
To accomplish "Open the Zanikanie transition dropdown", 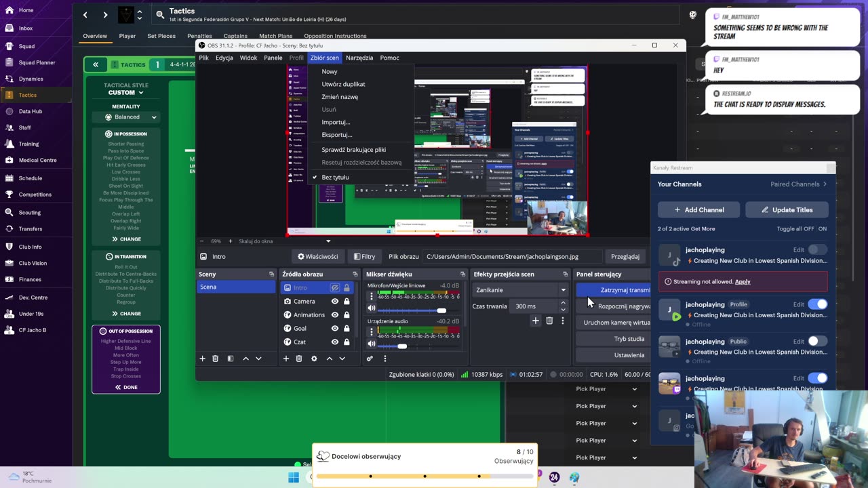I will pyautogui.click(x=520, y=290).
